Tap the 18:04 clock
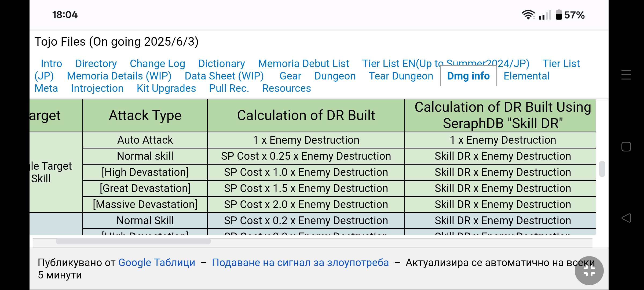 65,15
